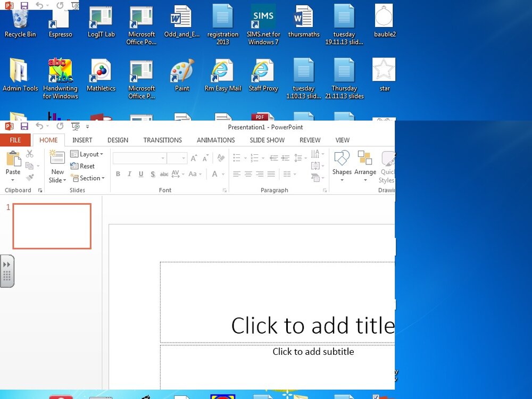
Task: Switch to the DESIGN tab
Action: (x=118, y=140)
